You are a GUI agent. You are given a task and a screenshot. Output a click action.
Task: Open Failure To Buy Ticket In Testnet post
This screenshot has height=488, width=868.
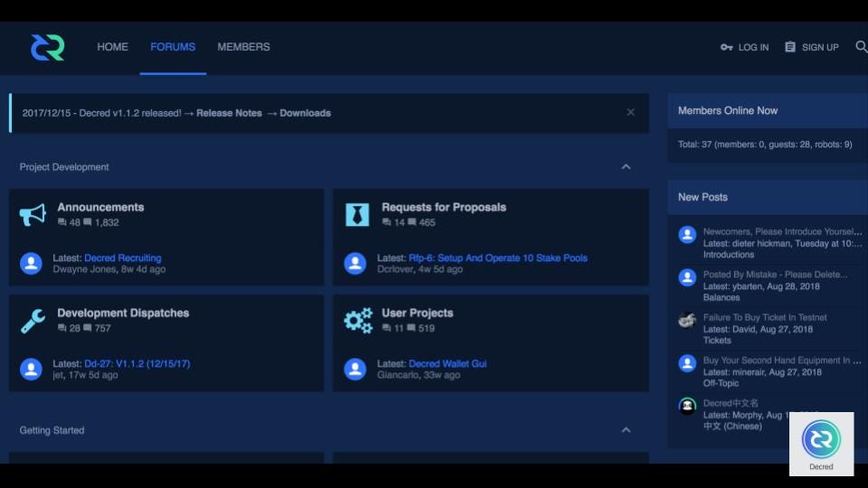[765, 317]
